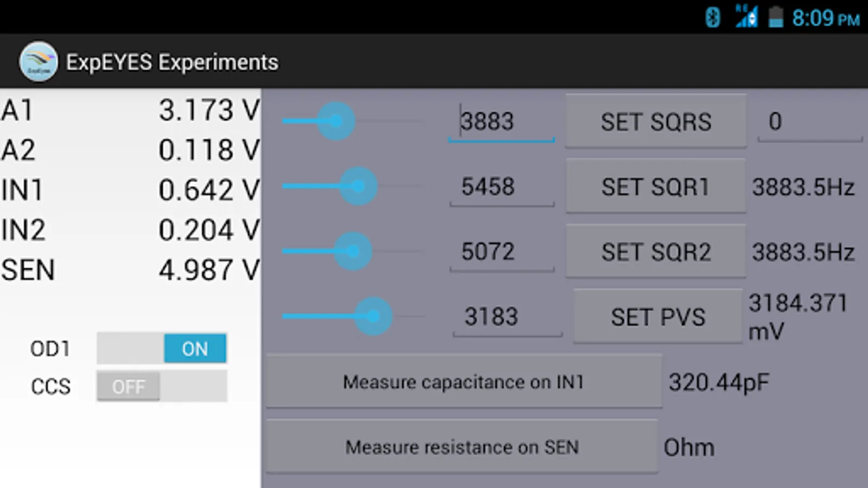Focus the 3183 PVS value field
Image resolution: width=868 pixels, height=488 pixels.
tap(507, 317)
